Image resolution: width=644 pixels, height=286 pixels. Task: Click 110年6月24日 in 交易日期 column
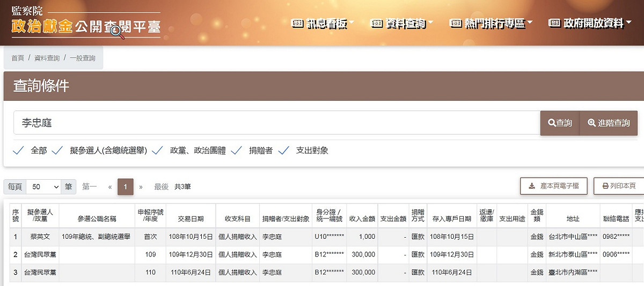pyautogui.click(x=191, y=273)
